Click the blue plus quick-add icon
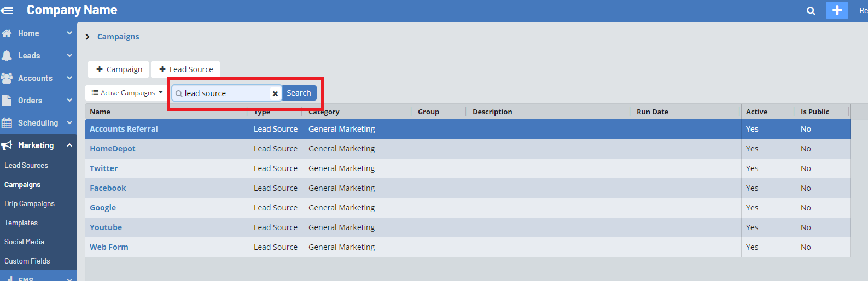This screenshot has height=281, width=868. coord(836,10)
